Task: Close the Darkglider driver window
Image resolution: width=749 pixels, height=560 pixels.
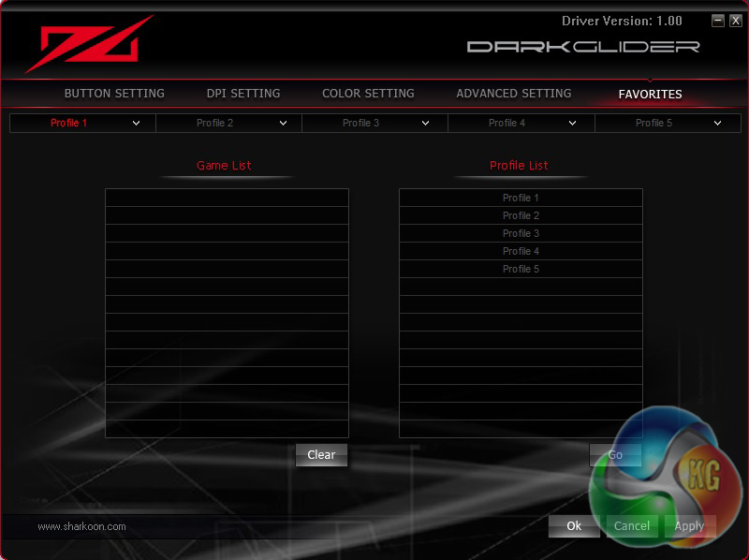Action: (736, 21)
